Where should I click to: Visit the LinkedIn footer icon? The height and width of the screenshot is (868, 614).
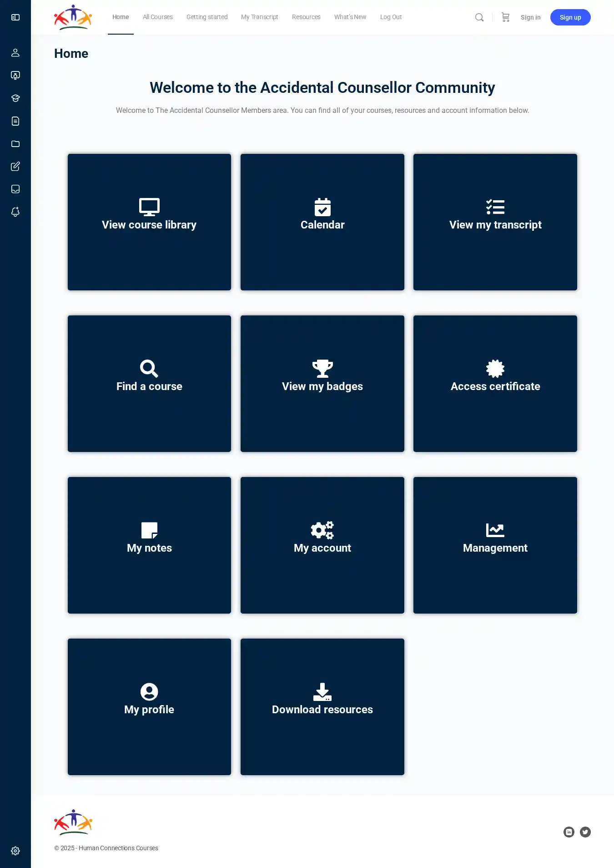point(569,832)
